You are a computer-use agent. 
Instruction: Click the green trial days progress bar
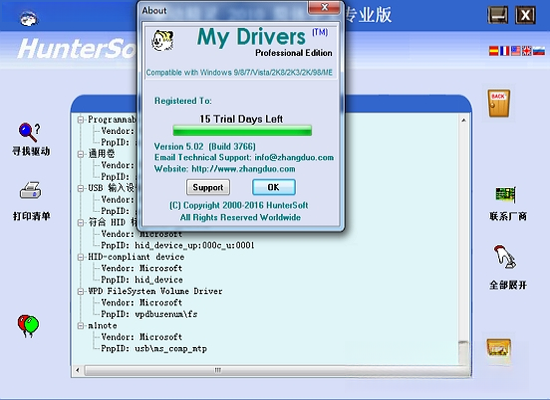click(242, 131)
